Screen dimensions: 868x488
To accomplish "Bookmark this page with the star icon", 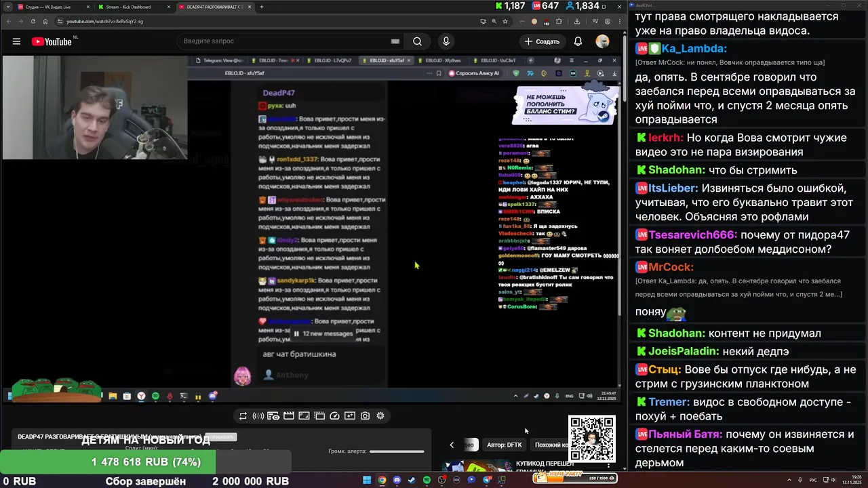I will pos(505,21).
